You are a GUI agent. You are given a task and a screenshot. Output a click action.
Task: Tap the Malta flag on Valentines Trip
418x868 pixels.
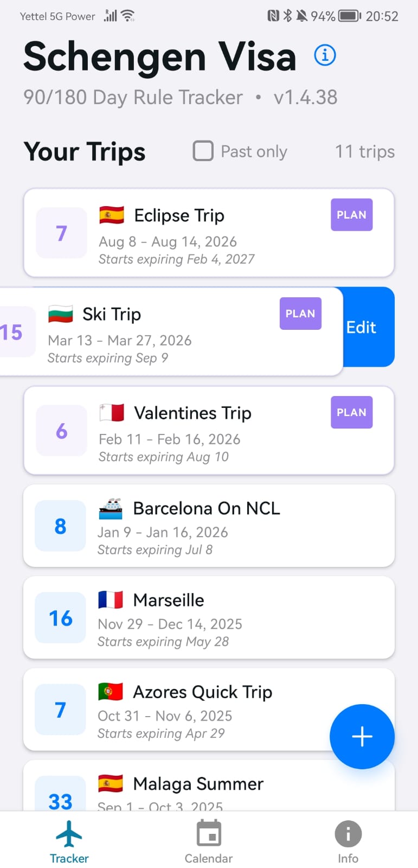[x=112, y=413]
